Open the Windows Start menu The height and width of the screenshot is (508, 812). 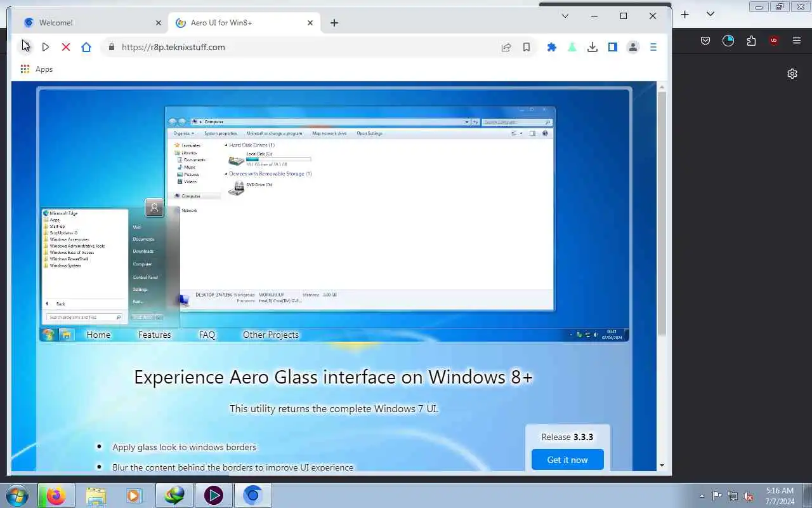click(17, 495)
